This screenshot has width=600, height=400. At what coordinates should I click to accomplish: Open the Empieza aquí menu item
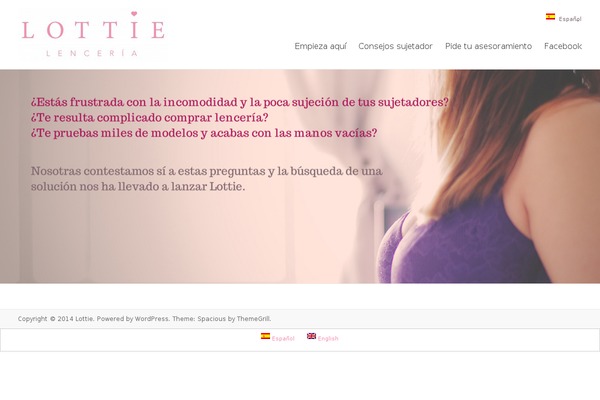(320, 46)
